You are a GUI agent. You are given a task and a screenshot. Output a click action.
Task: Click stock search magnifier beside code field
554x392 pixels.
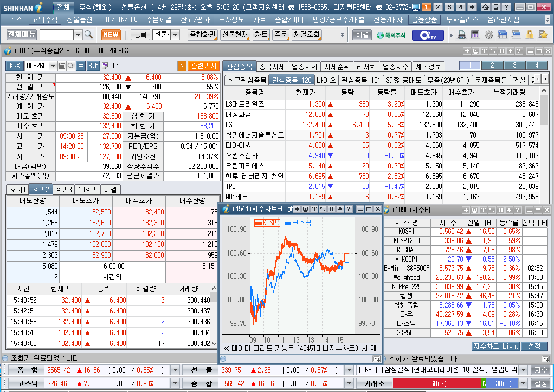click(70, 66)
